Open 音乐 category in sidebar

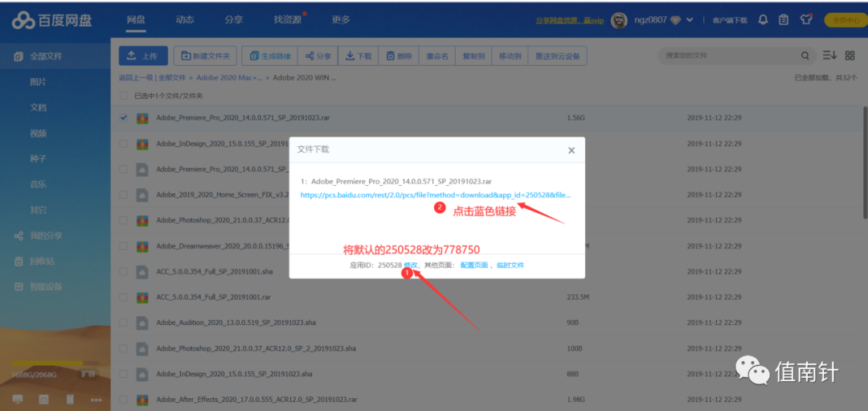point(39,184)
